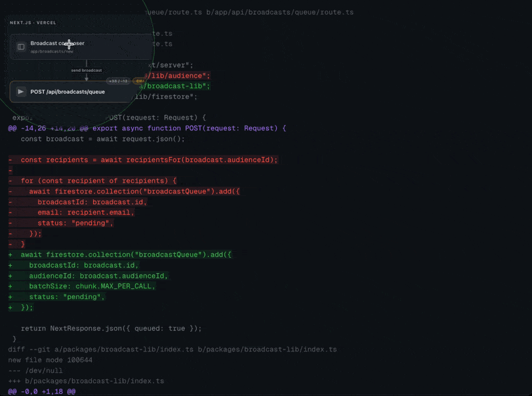The height and width of the screenshot is (396, 532).
Task: Click the added '/broadcast-lib";' import line
Action: 176,86
